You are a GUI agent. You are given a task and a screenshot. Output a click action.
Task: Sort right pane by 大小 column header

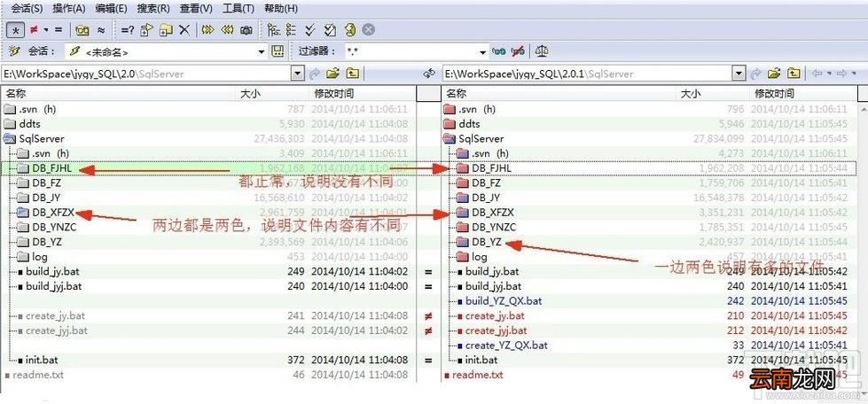pyautogui.click(x=713, y=94)
